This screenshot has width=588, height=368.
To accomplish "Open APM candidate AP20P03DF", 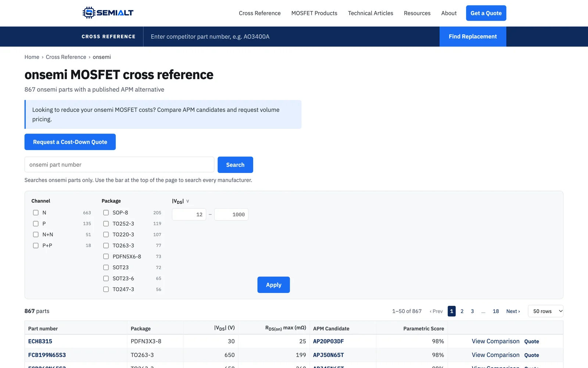I will [x=328, y=342].
